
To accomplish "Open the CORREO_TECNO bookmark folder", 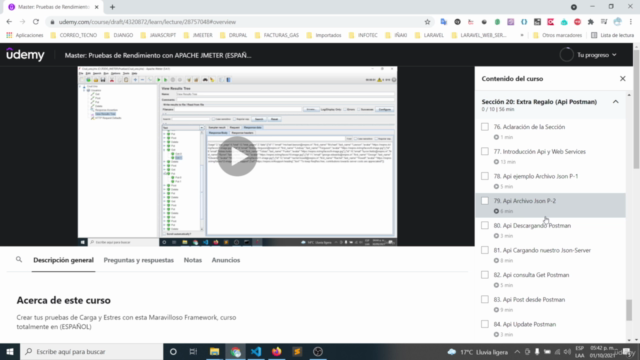I will coord(74,35).
